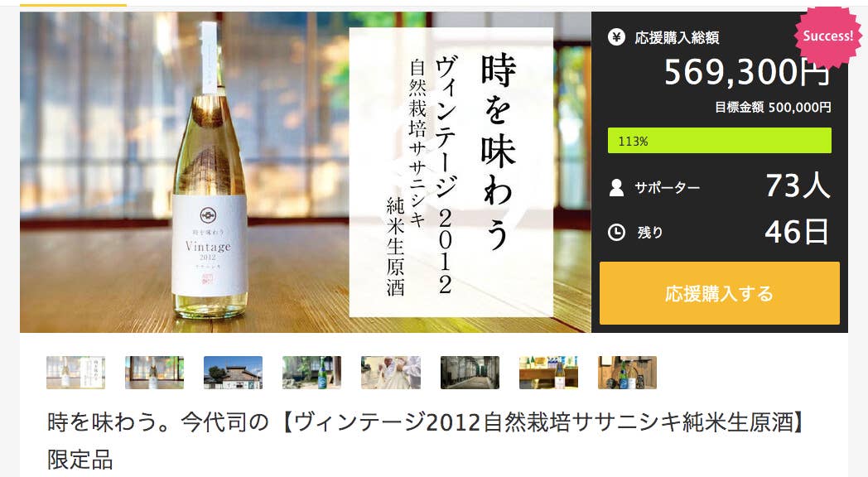868x477 pixels.
Task: Select the first thumbnail with title card
Action: [76, 373]
